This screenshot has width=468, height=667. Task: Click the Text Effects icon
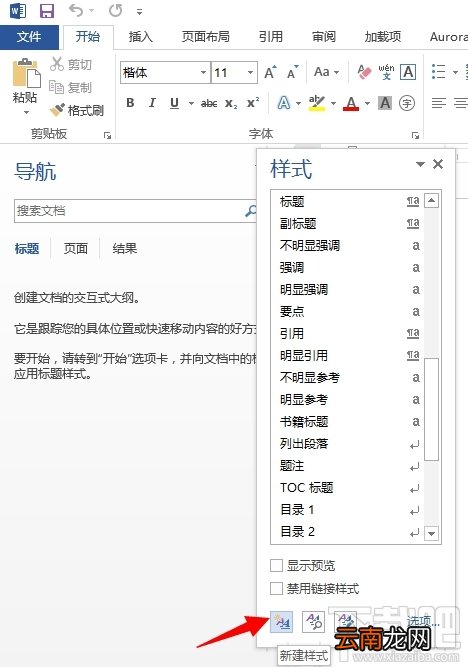coord(284,103)
